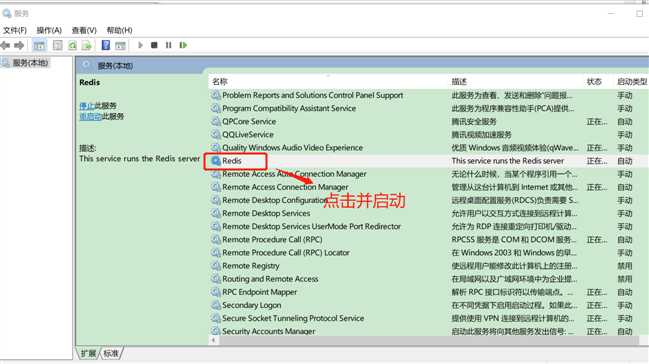The height and width of the screenshot is (364, 649).
Task: Click the Remote Registry gear icon
Action: click(216, 265)
